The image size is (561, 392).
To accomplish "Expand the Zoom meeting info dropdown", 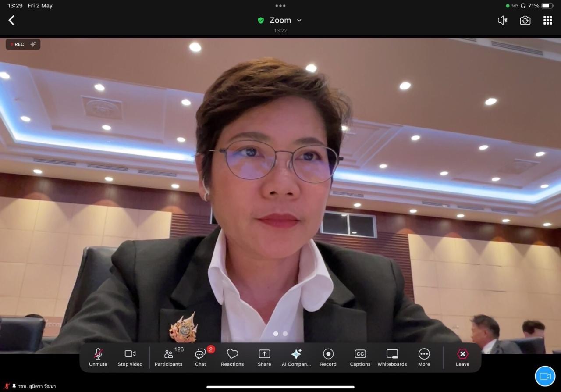I will [299, 20].
